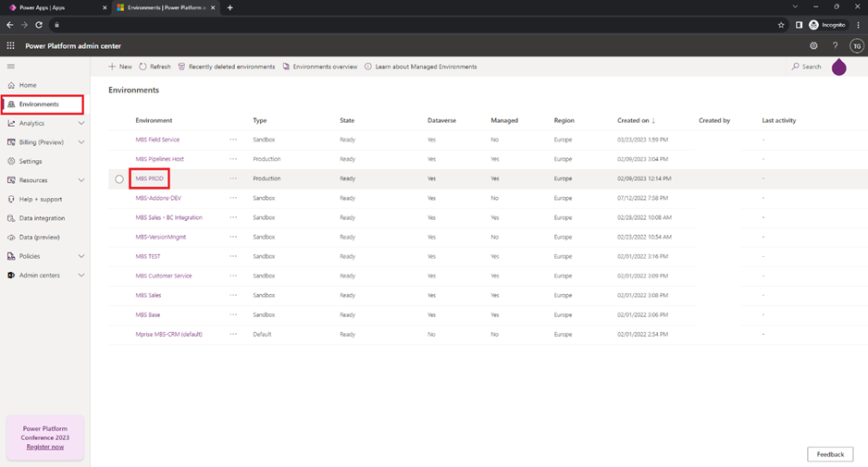Viewport: 868px width, 467px height.
Task: Expand the Billing (Preview) chevron
Action: (x=81, y=142)
